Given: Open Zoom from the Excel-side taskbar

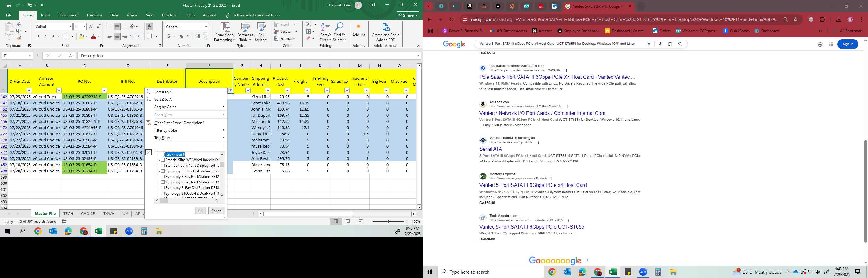Looking at the screenshot, I should 129,231.
